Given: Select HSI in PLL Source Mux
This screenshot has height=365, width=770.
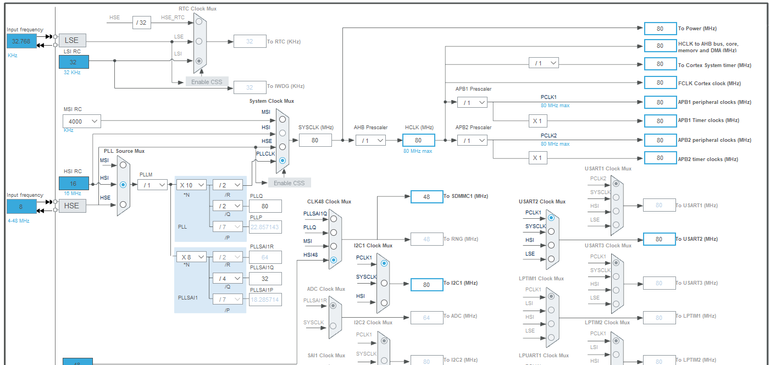Looking at the screenshot, I should tap(123, 184).
